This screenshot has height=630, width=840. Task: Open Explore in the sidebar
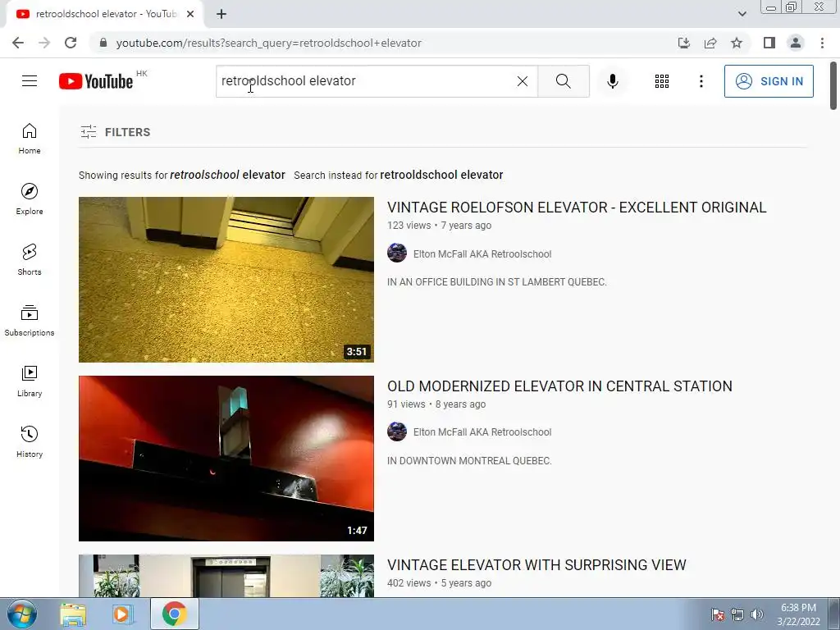click(30, 199)
